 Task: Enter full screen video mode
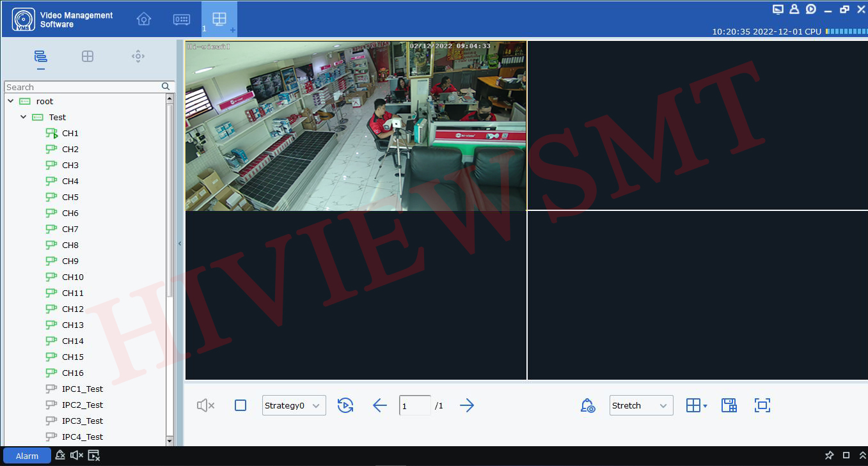coord(762,405)
